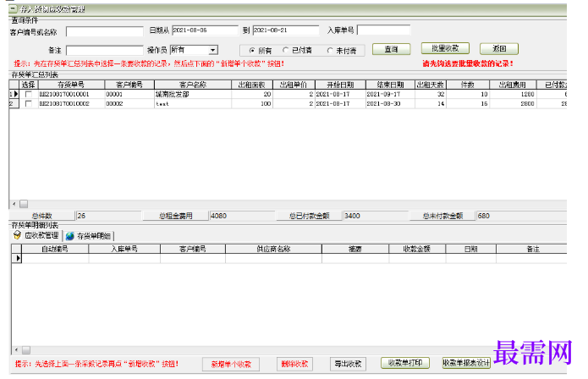Click upper grid scroll-left arrow
Viewport: 588px width, 379px height.
pyautogui.click(x=14, y=204)
